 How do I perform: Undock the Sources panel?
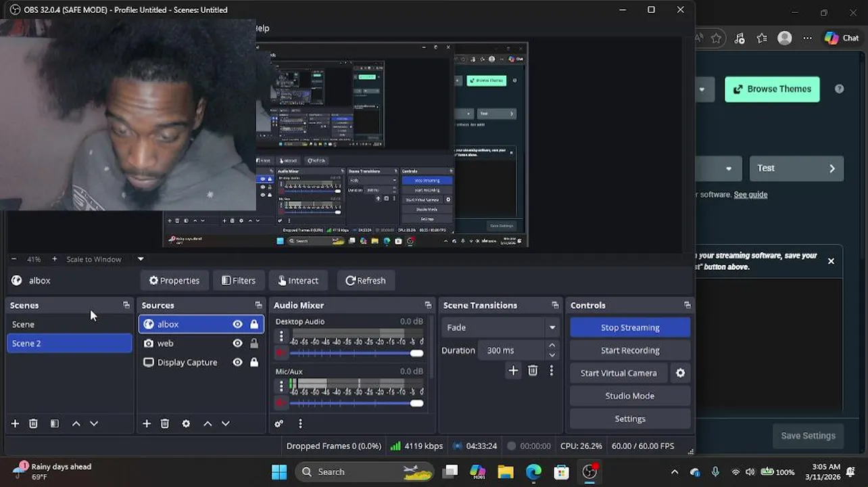(258, 305)
